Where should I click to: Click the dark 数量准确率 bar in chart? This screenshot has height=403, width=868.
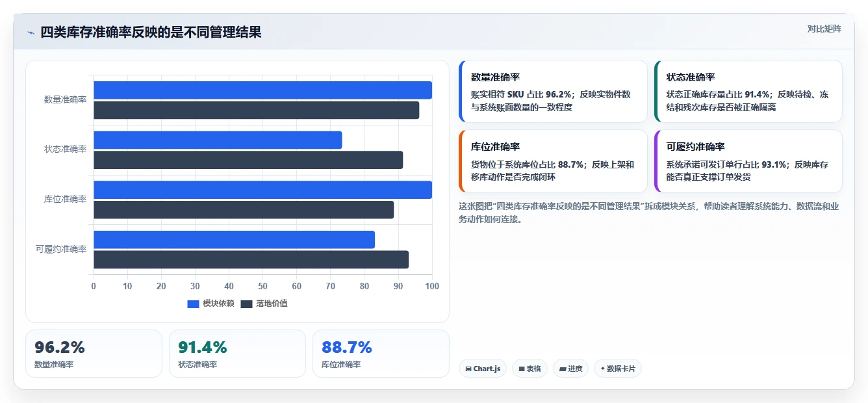(256, 110)
